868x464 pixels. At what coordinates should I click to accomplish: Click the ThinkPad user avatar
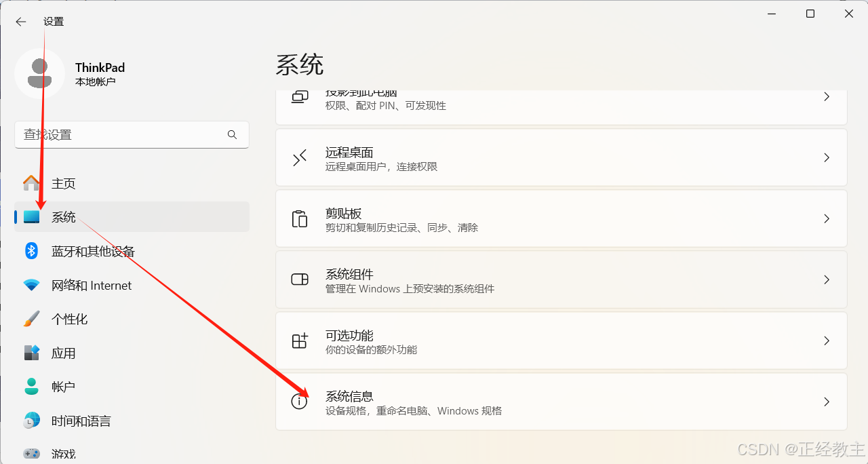pyautogui.click(x=39, y=73)
